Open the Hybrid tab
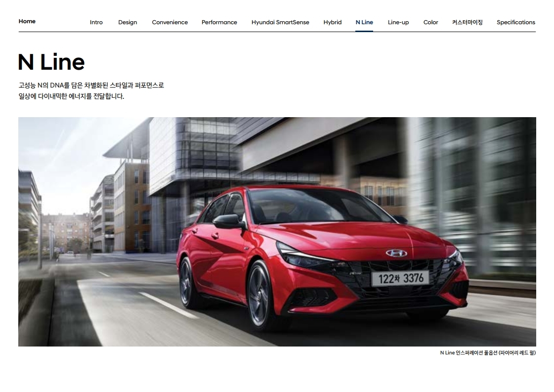Screen dimensions: 554x392 pos(333,22)
